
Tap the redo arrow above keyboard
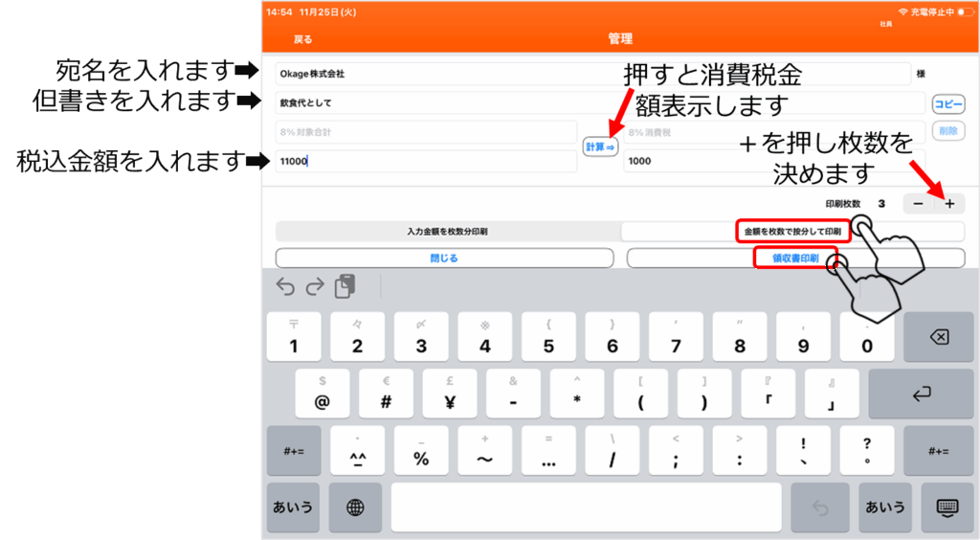pos(315,286)
